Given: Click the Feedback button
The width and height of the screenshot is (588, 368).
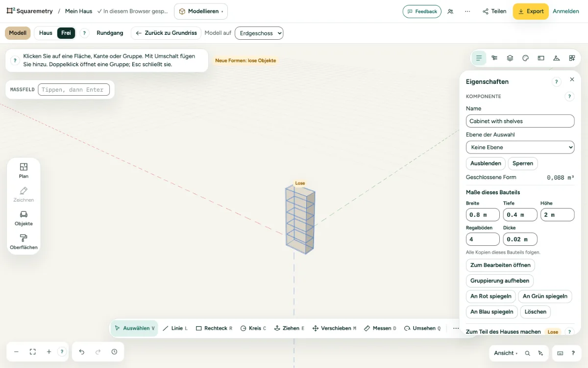Looking at the screenshot, I should tap(422, 11).
